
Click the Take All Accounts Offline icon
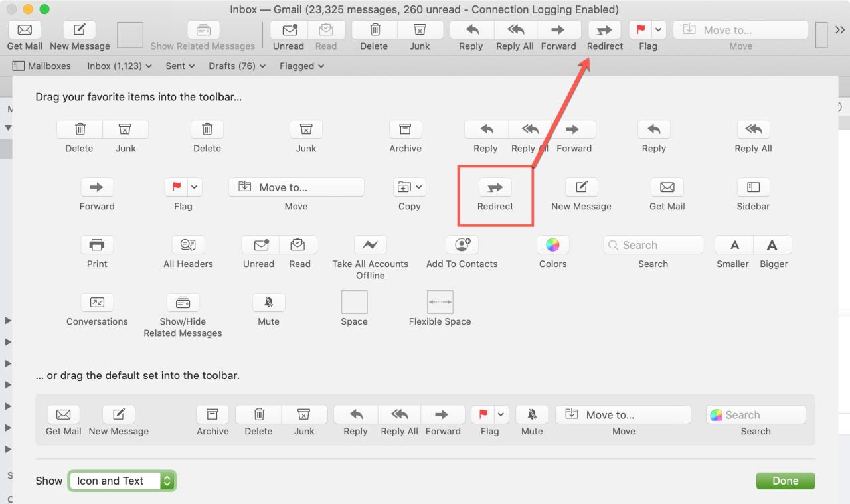tap(370, 245)
